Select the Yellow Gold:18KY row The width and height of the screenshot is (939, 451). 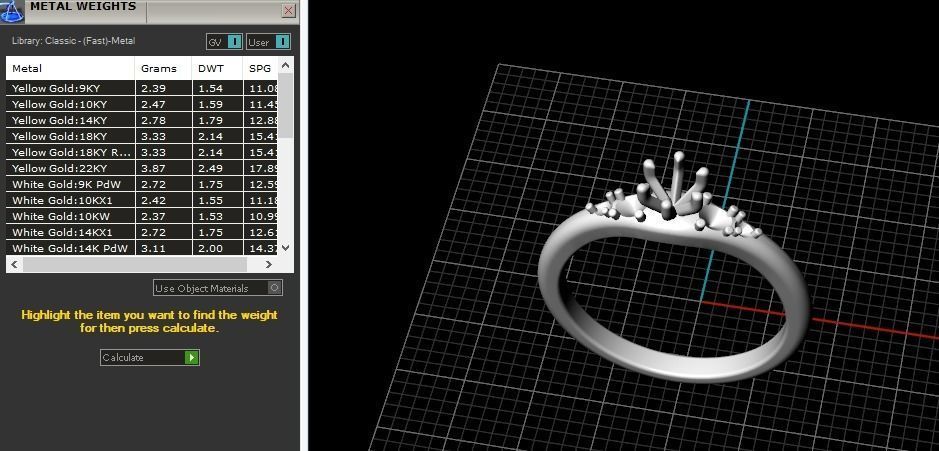pos(142,136)
